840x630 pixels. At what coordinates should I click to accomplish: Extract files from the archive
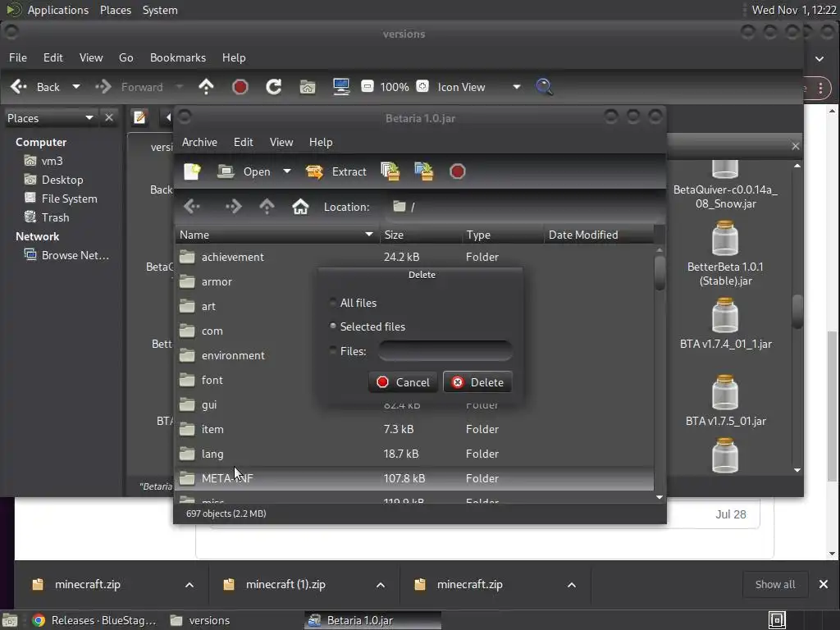tap(336, 171)
